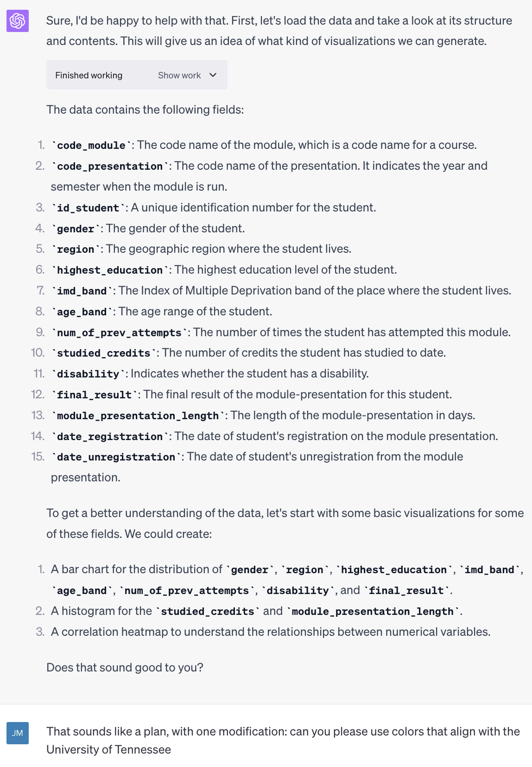Click num_of_prev_attempts in the field list
This screenshot has height=767, width=532.
click(120, 332)
